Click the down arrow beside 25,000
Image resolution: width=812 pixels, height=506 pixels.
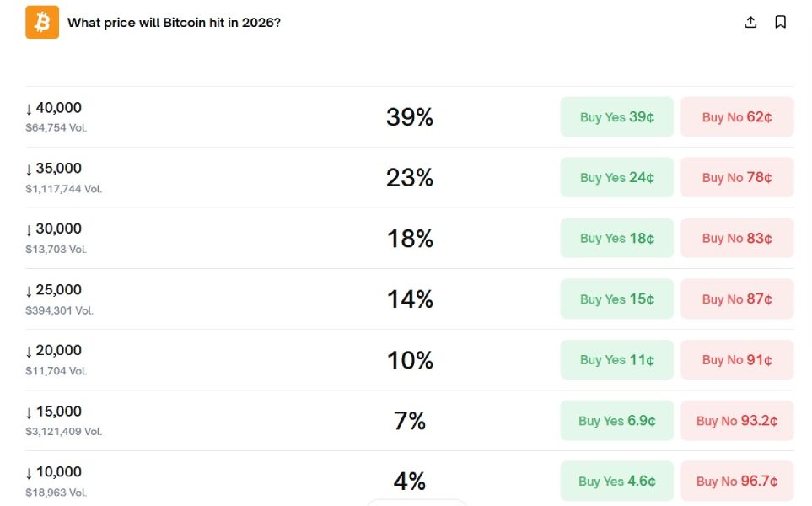tap(26, 290)
